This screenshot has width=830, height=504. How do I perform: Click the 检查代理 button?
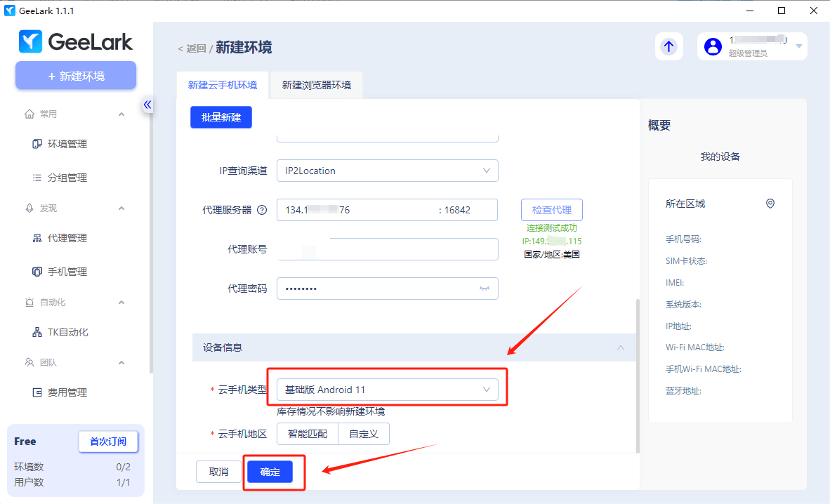click(x=551, y=210)
